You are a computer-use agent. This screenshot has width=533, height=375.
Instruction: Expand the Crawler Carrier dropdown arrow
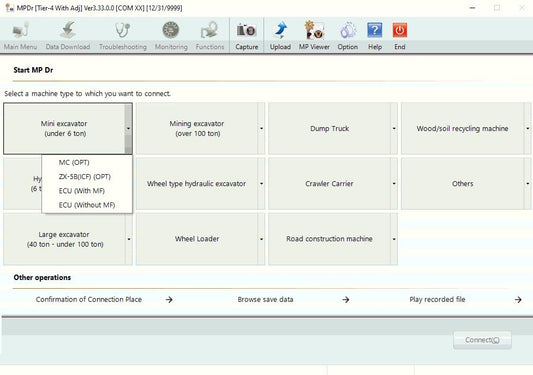point(394,184)
